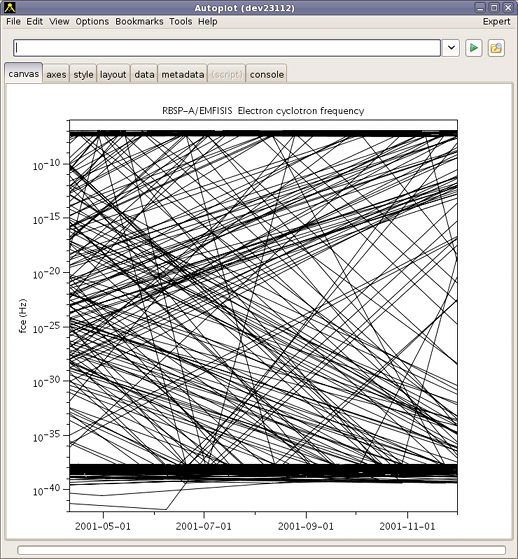Switch to the canvas tab
518x559 pixels.
(24, 73)
